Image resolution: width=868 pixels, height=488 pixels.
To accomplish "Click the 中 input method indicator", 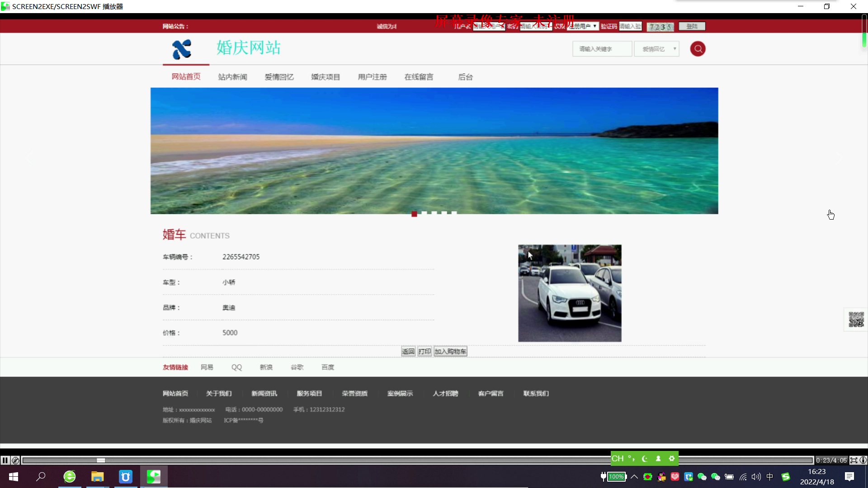I will (770, 477).
